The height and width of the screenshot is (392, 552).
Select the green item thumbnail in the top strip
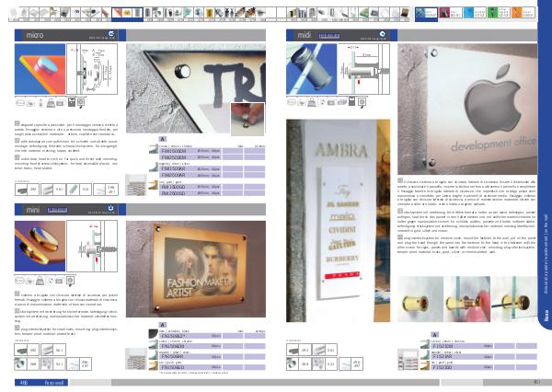pos(363,13)
